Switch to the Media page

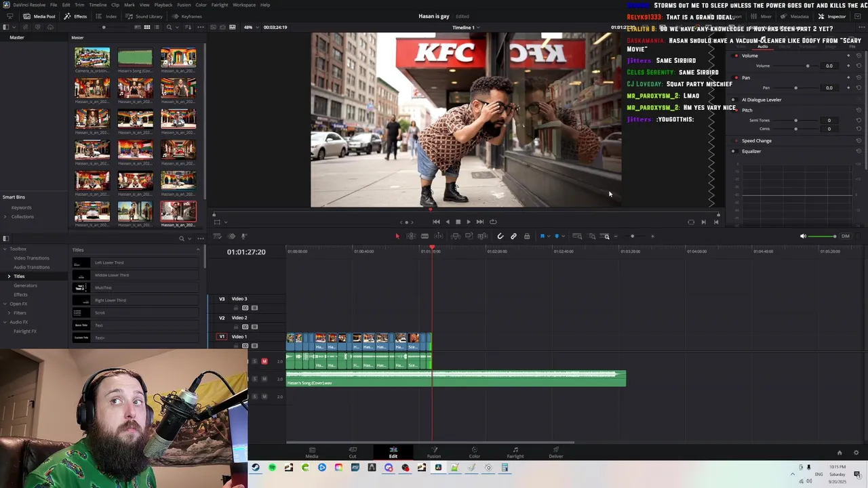click(312, 452)
